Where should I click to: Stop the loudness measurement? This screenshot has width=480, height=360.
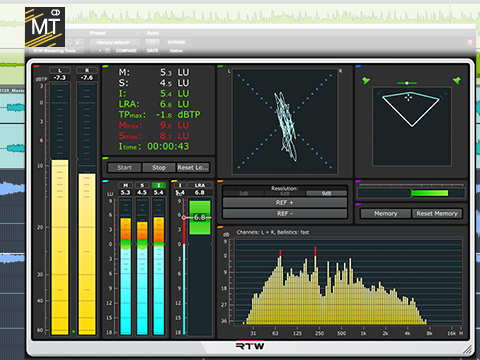[x=159, y=168]
